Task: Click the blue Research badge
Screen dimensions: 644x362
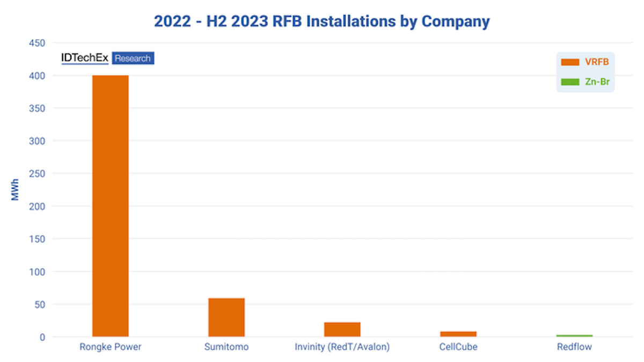Action: 133,58
